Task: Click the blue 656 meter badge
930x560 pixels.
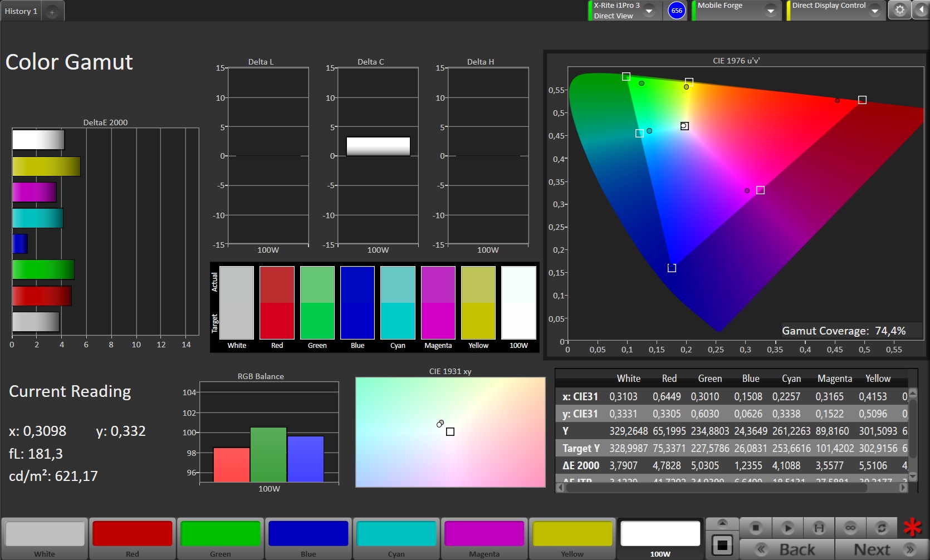Action: coord(677,11)
